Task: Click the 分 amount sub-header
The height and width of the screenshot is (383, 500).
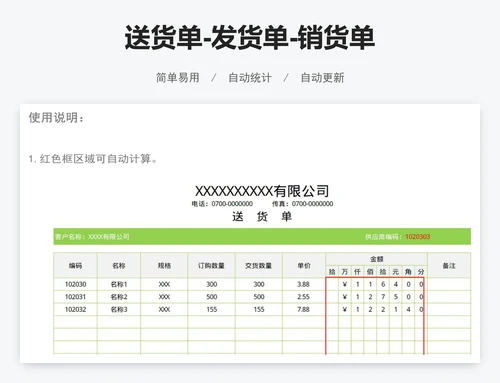Action: (421, 272)
